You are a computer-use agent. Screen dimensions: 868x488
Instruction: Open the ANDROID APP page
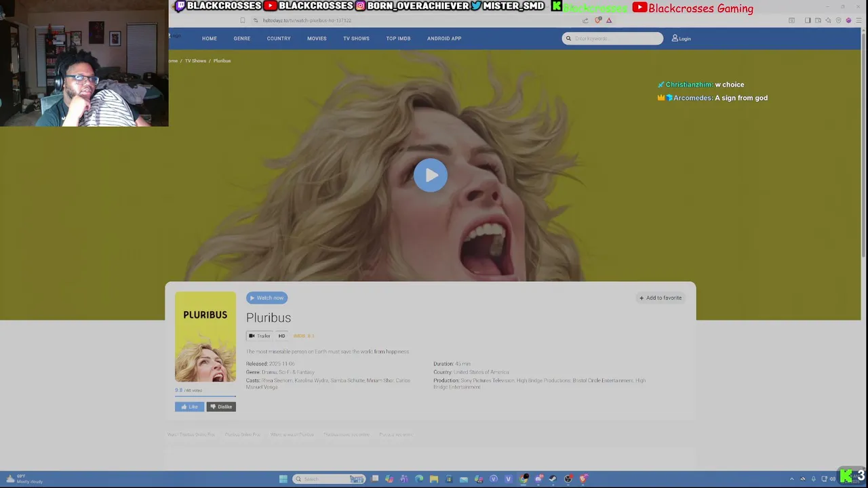(444, 39)
